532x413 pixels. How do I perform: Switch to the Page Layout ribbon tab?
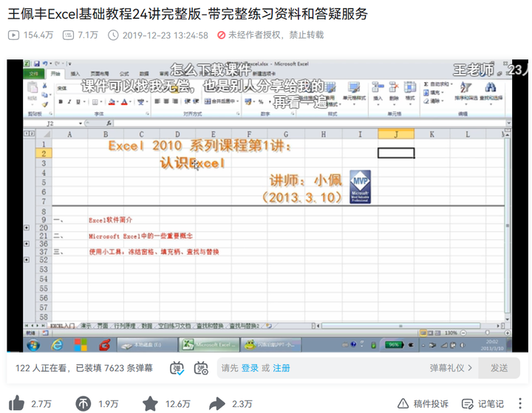click(x=100, y=74)
